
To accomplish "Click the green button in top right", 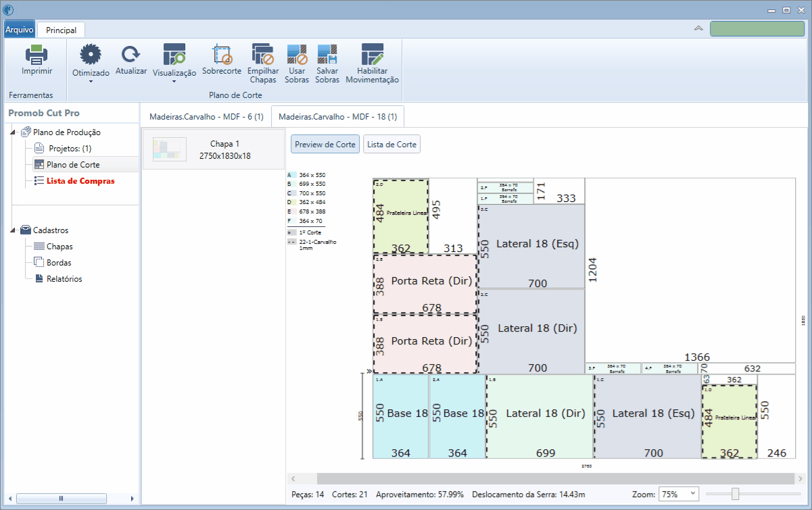I will pyautogui.click(x=757, y=28).
